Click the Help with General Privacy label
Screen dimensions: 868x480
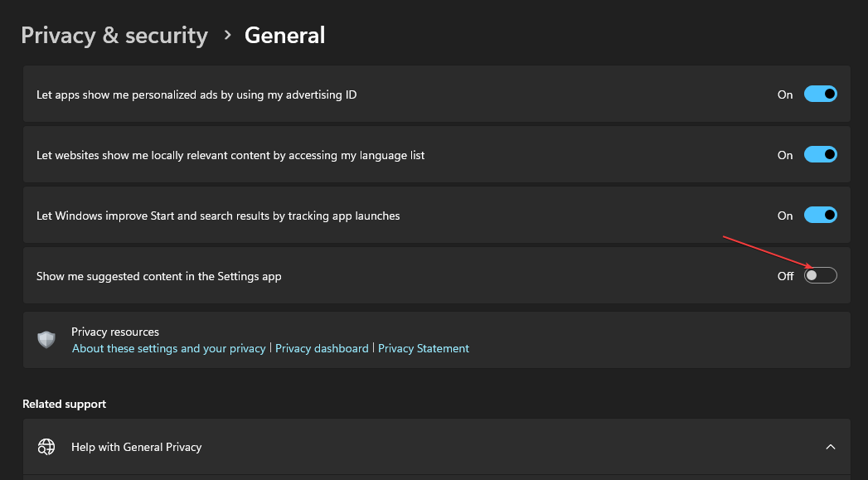coord(137,447)
